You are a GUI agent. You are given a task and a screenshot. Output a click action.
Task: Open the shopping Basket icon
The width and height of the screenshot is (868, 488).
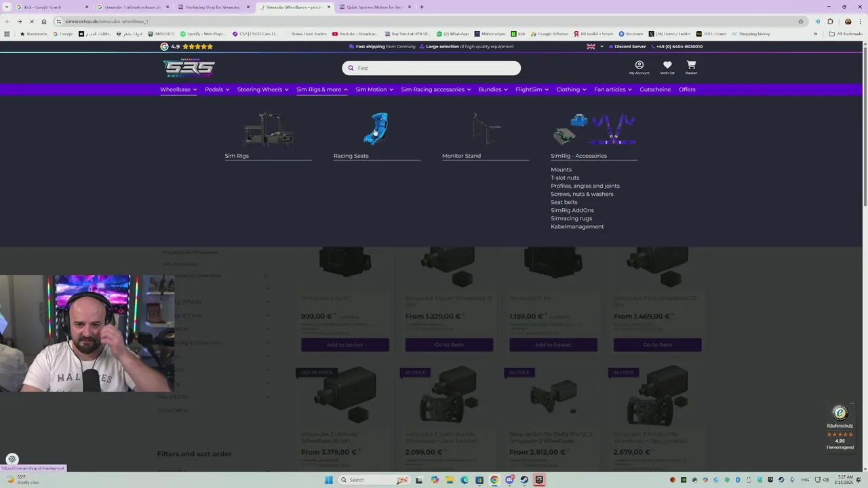click(x=691, y=65)
